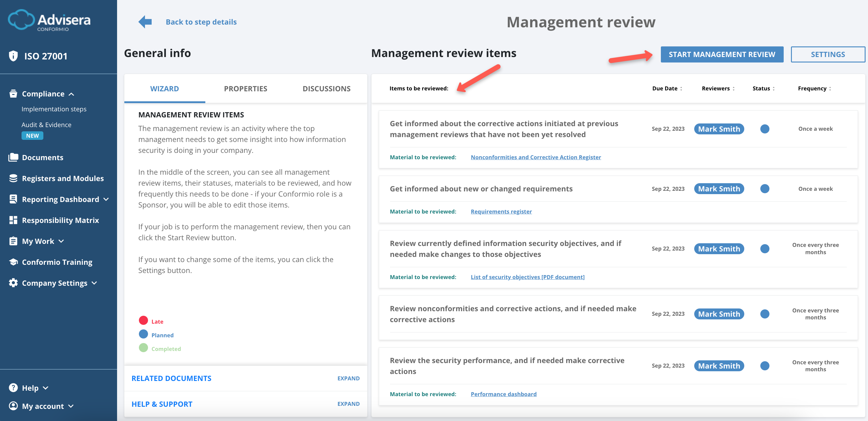
Task: Switch to the Properties tab
Action: point(245,88)
